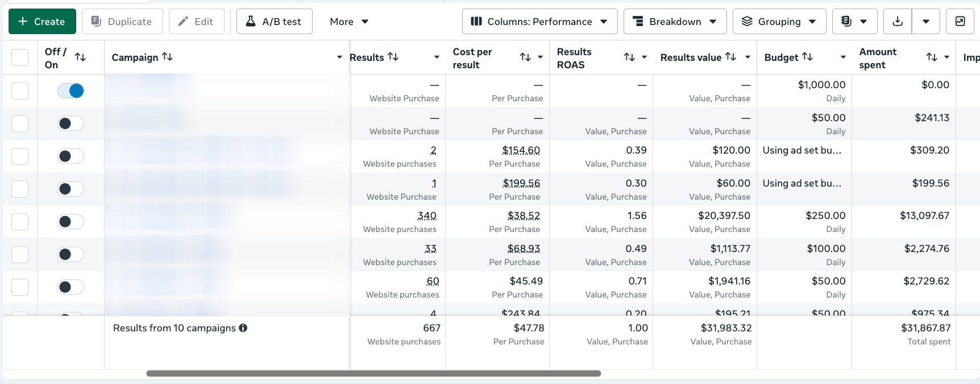Screen dimensions: 980x384
Task: Check the box for $2,729.62 spent campaign
Action: [x=20, y=287]
